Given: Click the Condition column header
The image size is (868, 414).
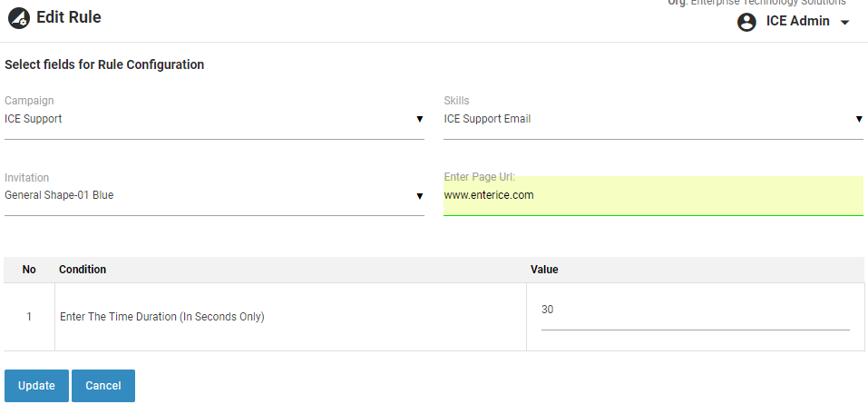Looking at the screenshot, I should [83, 270].
